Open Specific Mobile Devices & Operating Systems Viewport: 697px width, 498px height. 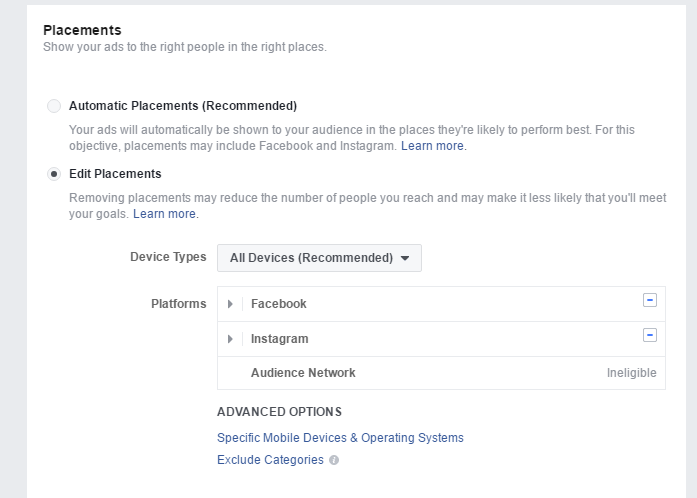coord(340,438)
